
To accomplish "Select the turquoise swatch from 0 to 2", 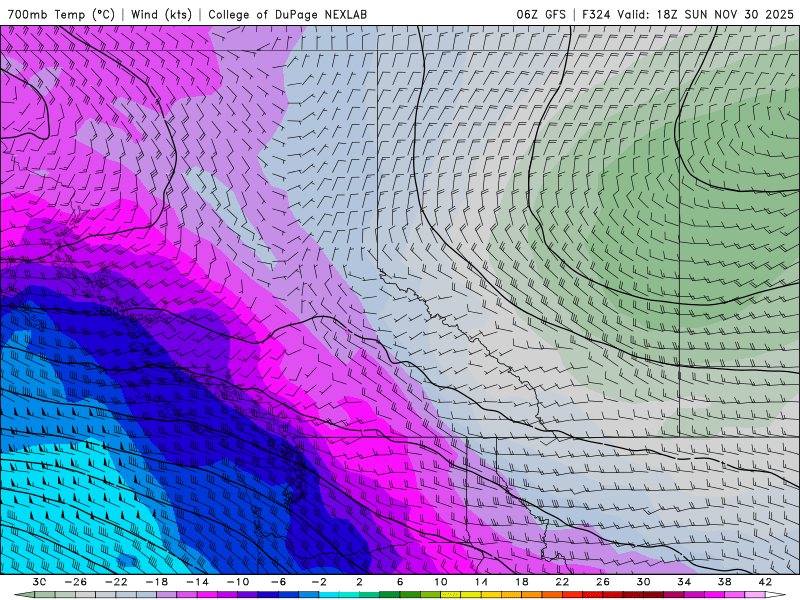I will coord(349,595).
